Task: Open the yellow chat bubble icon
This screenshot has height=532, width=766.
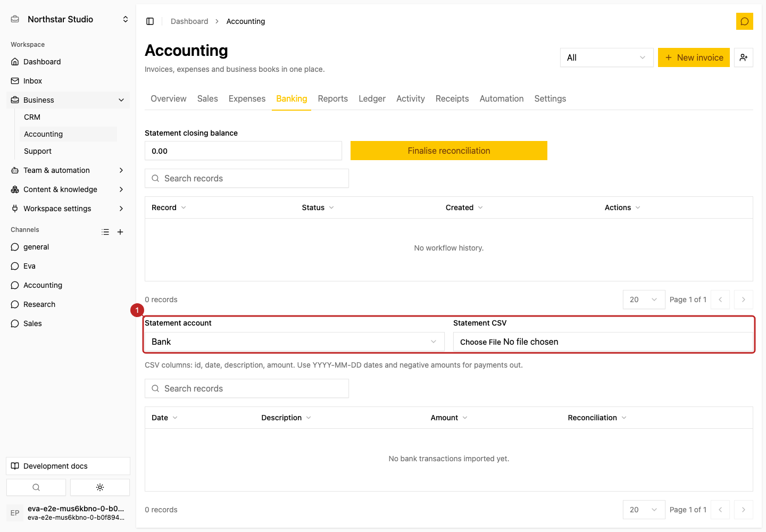Action: tap(744, 21)
